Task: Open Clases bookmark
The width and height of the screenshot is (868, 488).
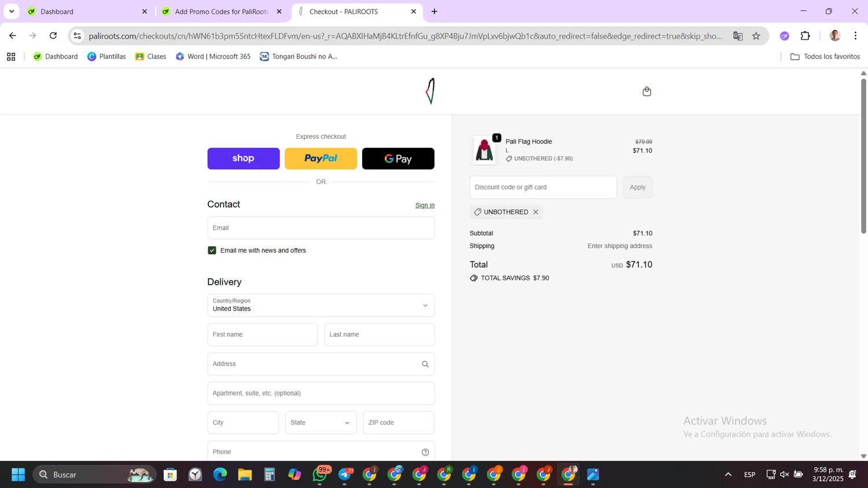Action: coord(150,57)
